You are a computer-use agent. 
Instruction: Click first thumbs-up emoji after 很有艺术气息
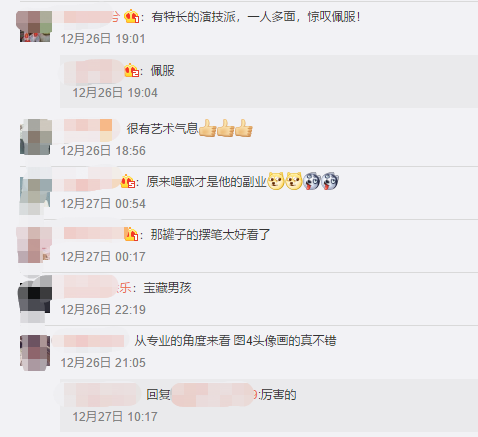pyautogui.click(x=207, y=128)
